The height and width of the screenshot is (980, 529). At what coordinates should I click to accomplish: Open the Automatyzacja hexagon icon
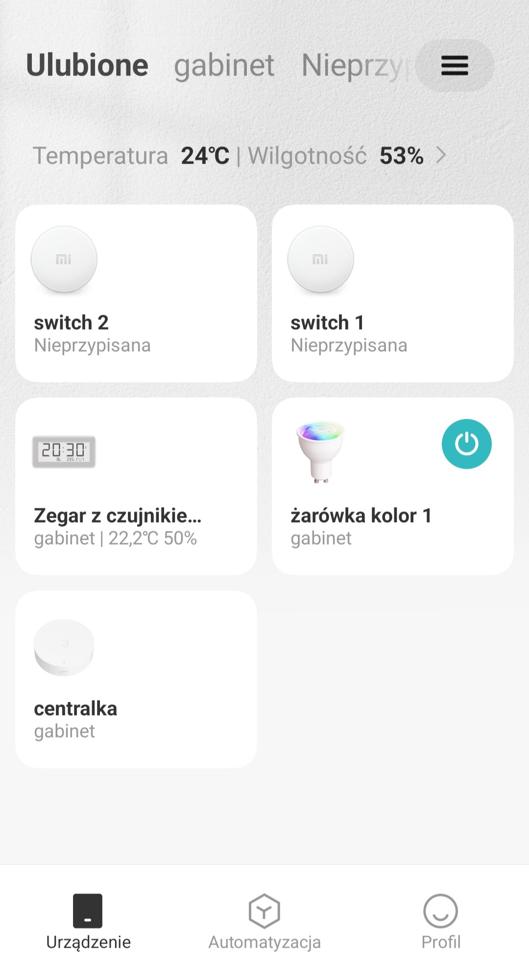pos(264,911)
